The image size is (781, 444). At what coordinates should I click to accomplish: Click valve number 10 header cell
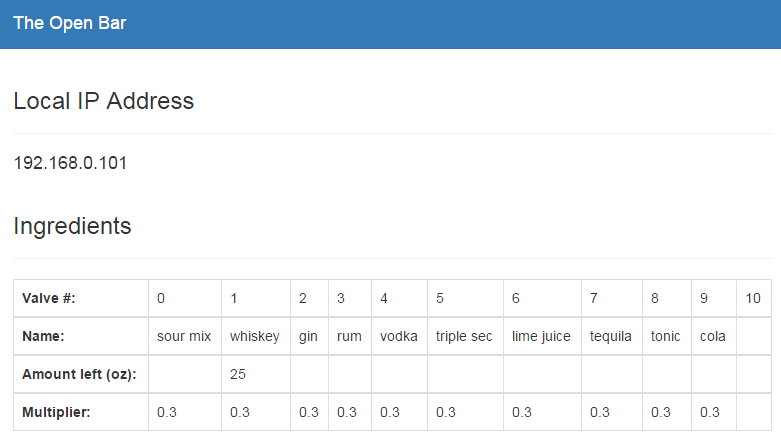point(754,298)
